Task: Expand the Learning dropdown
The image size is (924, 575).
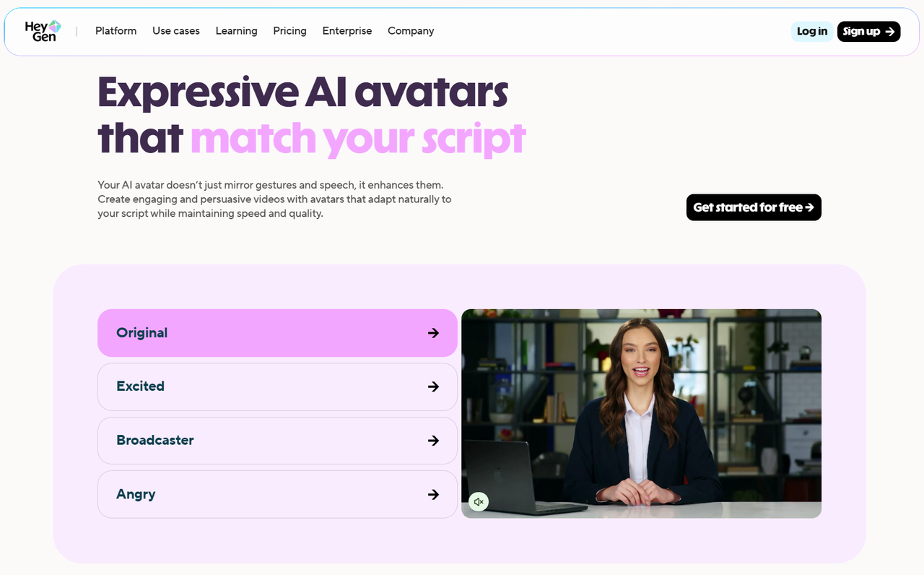Action: (x=236, y=31)
